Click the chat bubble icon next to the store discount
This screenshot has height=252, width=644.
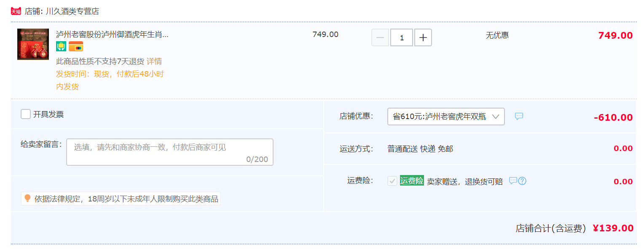tap(519, 116)
